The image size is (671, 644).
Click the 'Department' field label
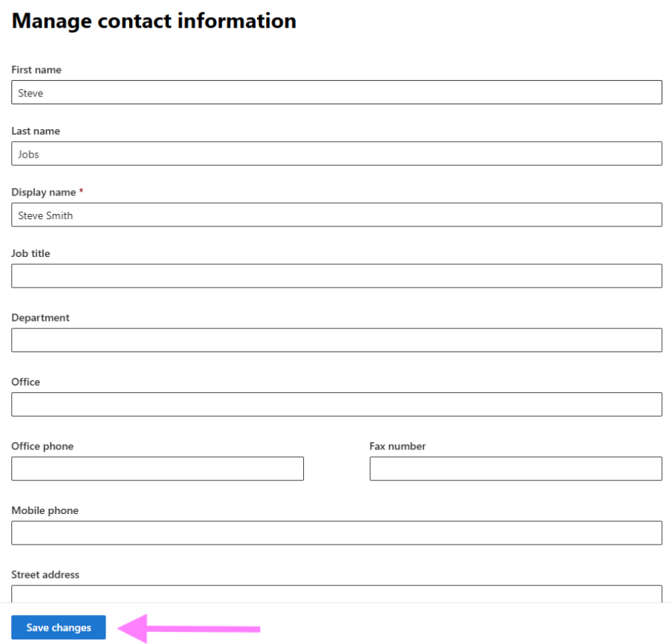(x=41, y=317)
